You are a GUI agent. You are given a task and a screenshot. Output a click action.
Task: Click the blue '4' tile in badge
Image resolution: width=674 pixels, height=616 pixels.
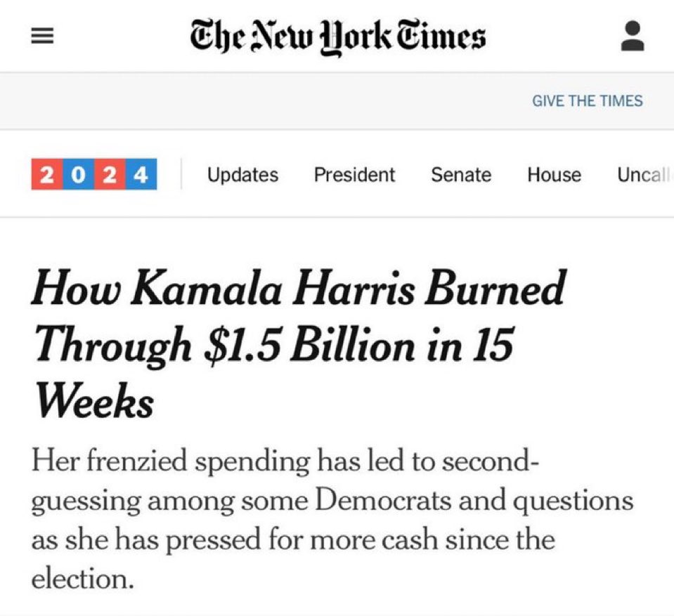[x=141, y=174]
